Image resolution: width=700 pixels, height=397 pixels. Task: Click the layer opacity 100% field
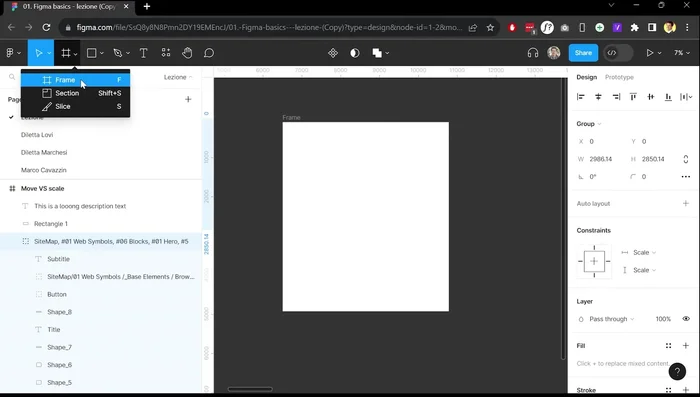click(663, 319)
